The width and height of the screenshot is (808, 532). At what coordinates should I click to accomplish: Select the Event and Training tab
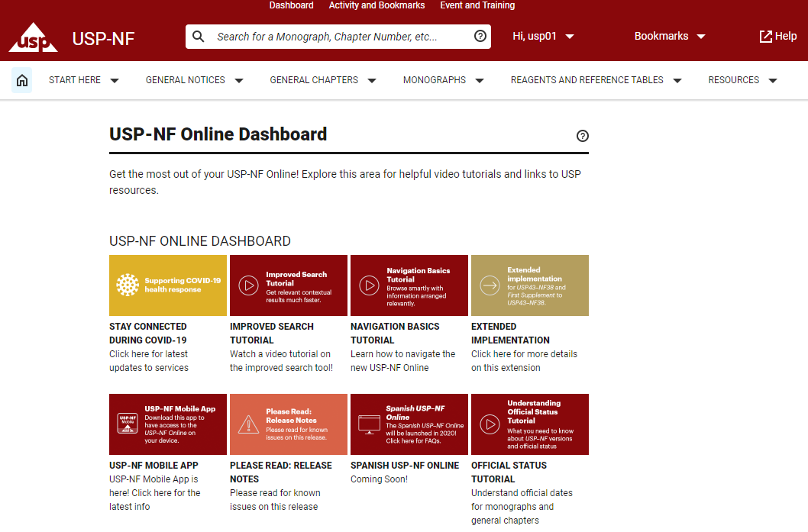[477, 5]
